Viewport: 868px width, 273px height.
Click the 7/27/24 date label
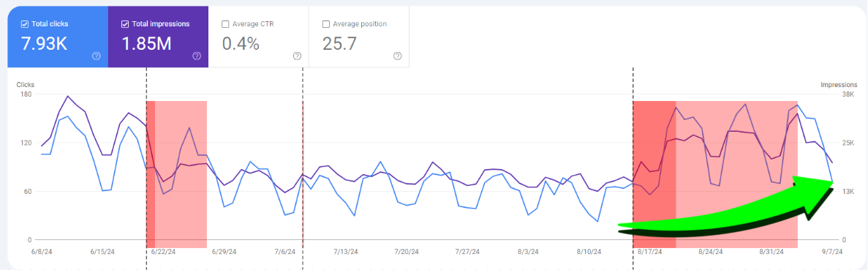pyautogui.click(x=467, y=251)
